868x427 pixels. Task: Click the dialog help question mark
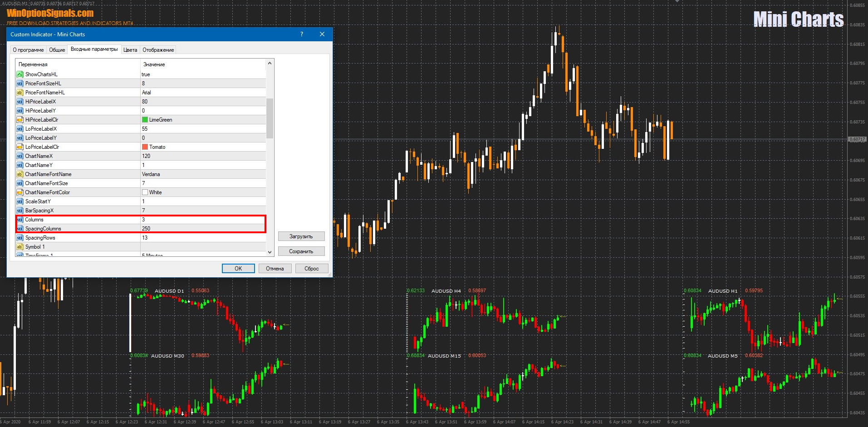[x=302, y=34]
